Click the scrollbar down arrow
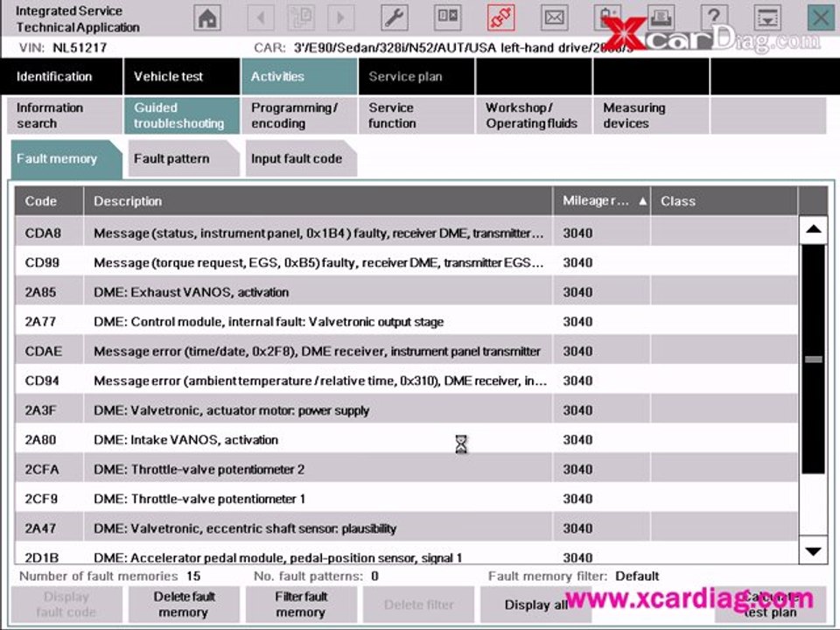The image size is (840, 630). click(813, 550)
